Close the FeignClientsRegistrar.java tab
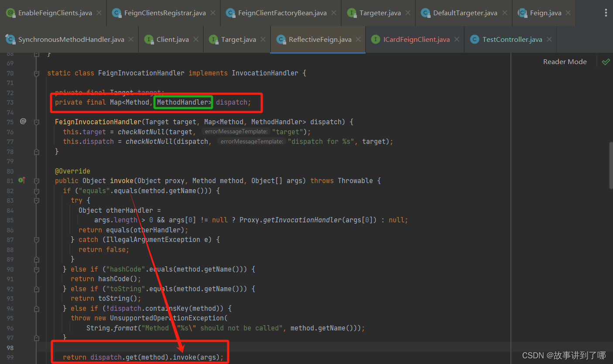Screen dimensions: 613x364 tap(212, 13)
